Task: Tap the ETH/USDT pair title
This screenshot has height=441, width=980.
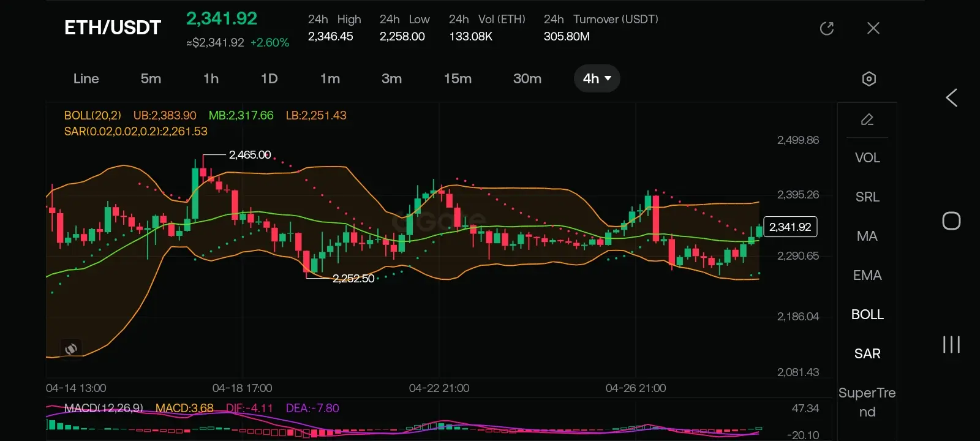Action: point(113,28)
